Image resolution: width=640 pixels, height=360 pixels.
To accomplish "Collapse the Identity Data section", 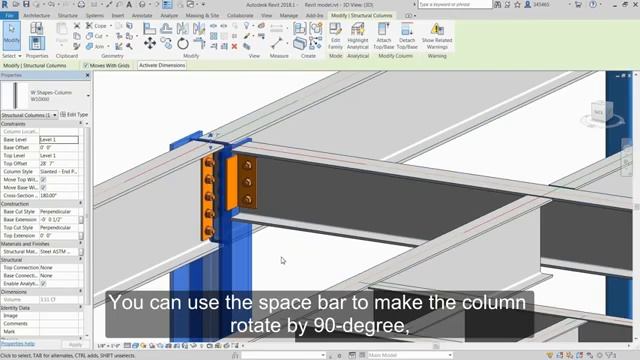I will coord(80,307).
